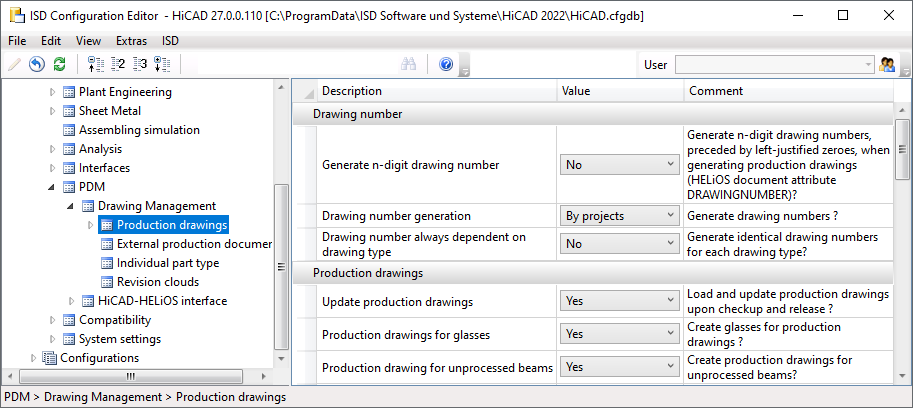Expand the Sheet Metal tree node

point(52,111)
